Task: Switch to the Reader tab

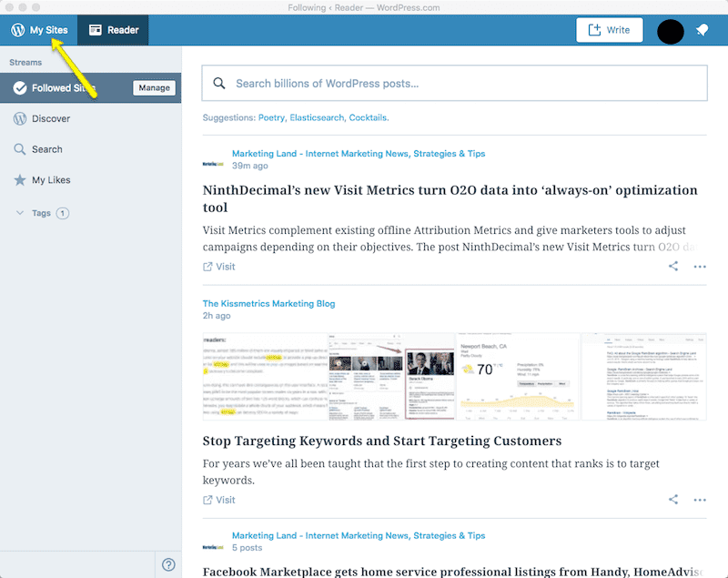Action: click(x=113, y=30)
